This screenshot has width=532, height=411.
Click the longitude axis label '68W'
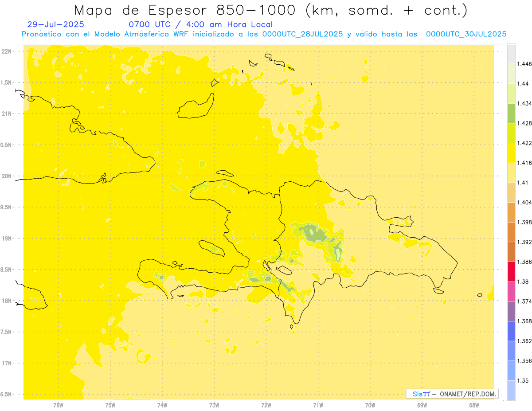pyautogui.click(x=474, y=405)
